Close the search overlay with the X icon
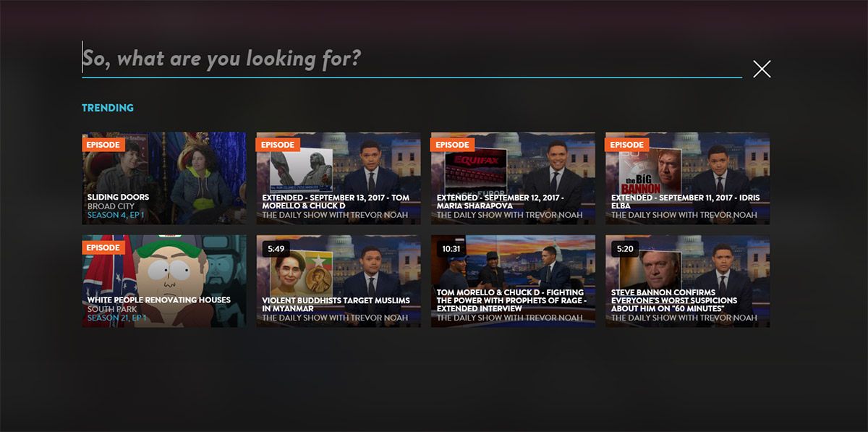The width and height of the screenshot is (868, 432). 762,69
